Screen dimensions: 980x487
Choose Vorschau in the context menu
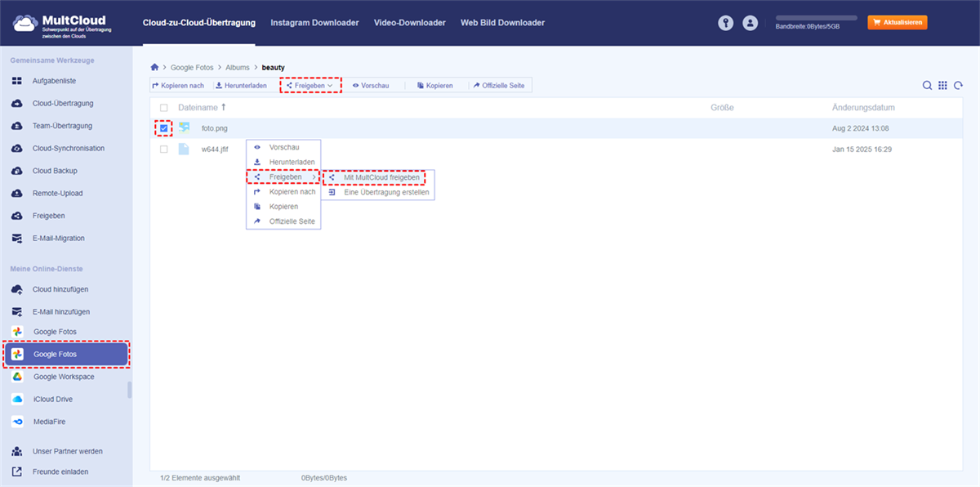[283, 147]
